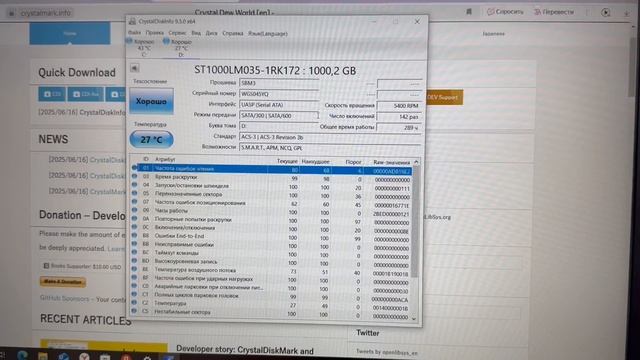The width and height of the screenshot is (640, 360).
Task: Click the status icon of attribute 07
Action: (134, 202)
